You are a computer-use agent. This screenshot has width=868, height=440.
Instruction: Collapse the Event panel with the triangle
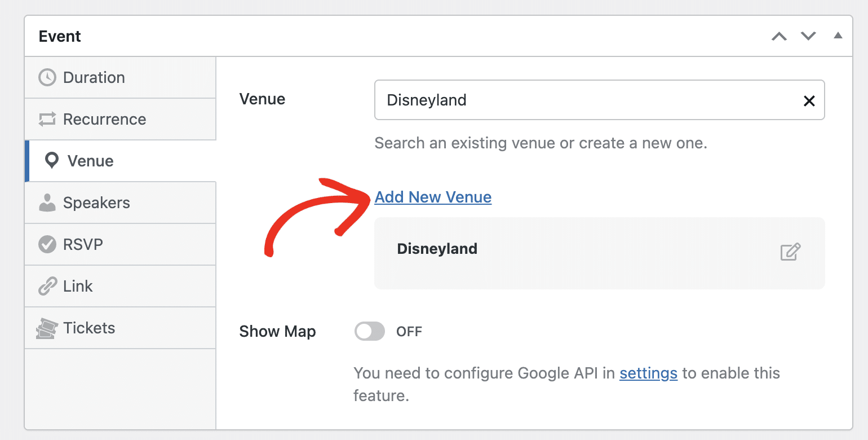coord(838,36)
